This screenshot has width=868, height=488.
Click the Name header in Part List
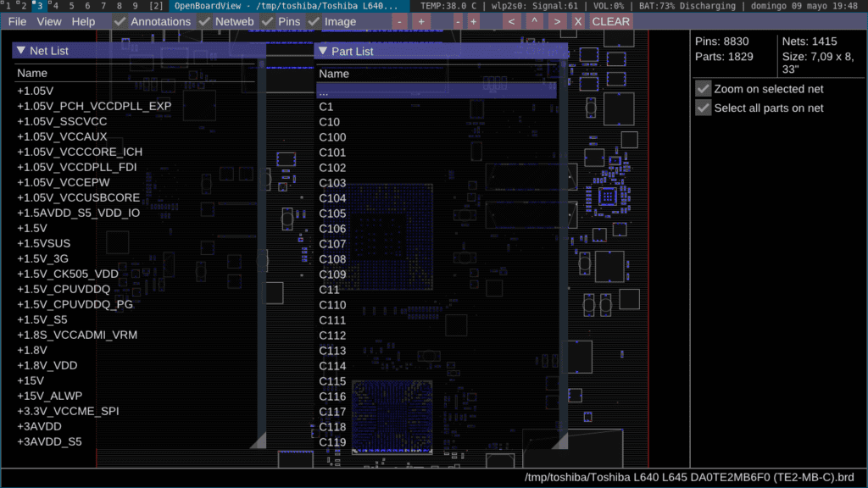tap(334, 74)
